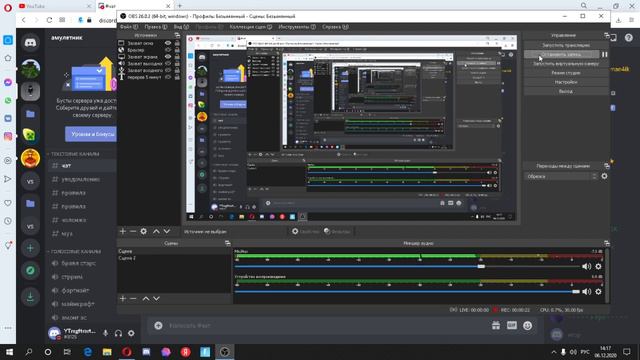This screenshot has height=360, width=640.
Task: Toggle visibility of audio input capture source
Action: coord(168,70)
